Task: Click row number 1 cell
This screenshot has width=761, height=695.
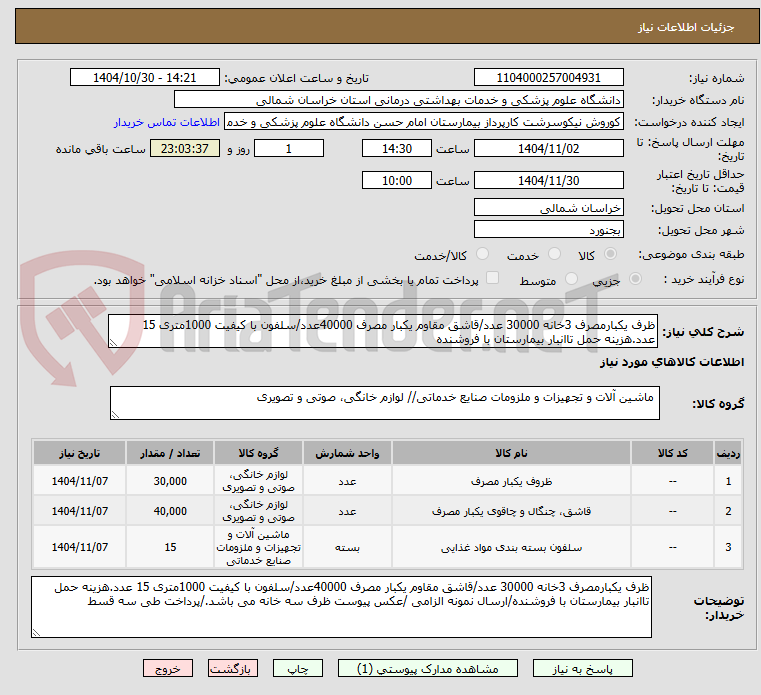Action: coord(728,481)
